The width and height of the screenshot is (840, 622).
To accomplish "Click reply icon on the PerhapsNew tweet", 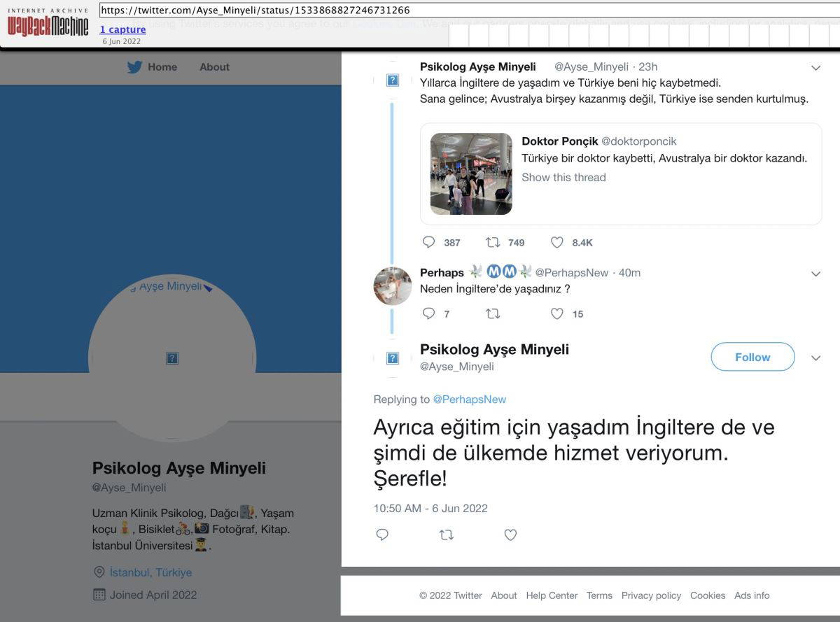I will 429,313.
